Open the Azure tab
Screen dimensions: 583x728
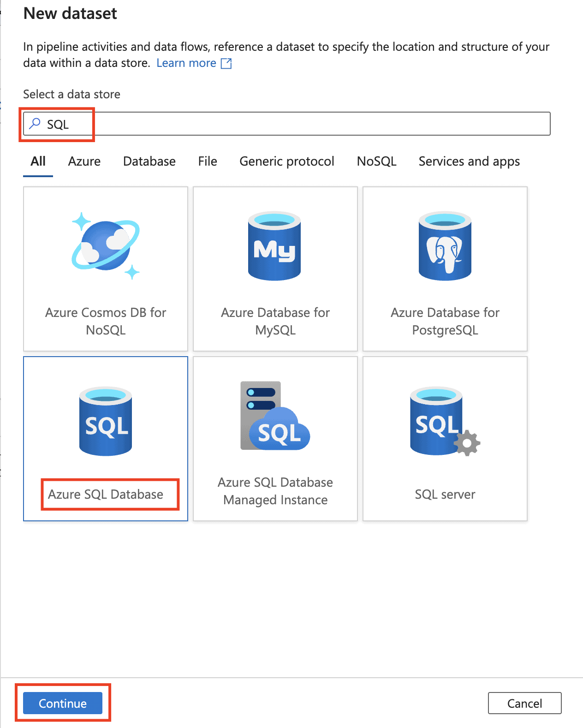(x=84, y=161)
